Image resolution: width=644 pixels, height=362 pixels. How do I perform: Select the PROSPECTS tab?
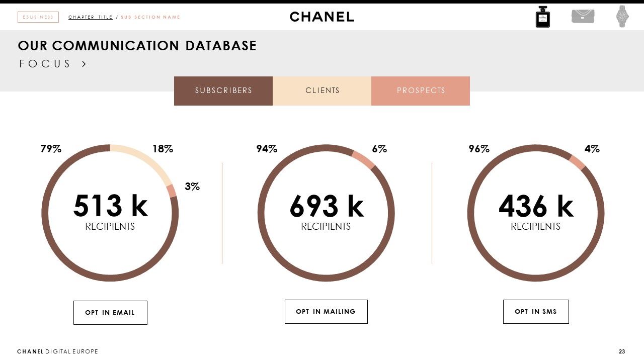421,91
